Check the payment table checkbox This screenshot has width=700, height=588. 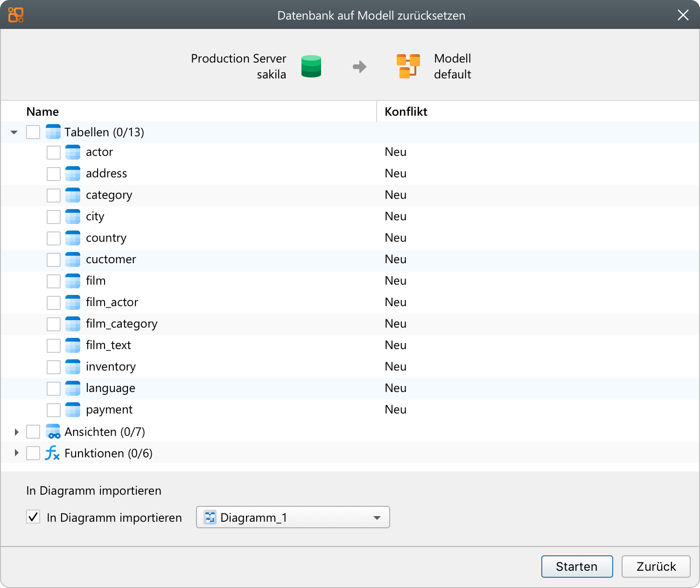pyautogui.click(x=54, y=410)
